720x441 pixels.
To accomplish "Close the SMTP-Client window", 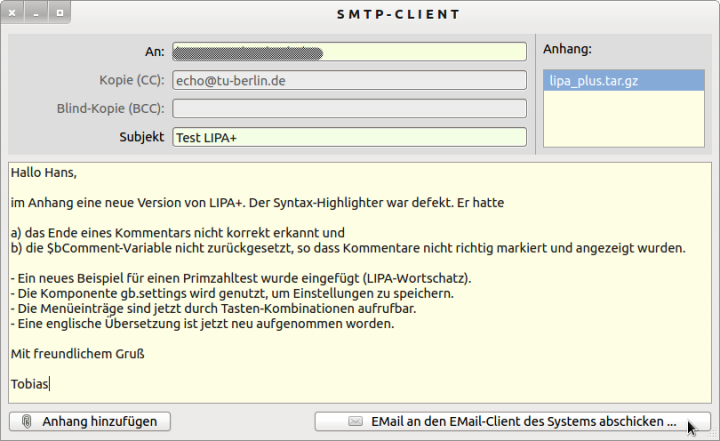I will click(x=14, y=14).
